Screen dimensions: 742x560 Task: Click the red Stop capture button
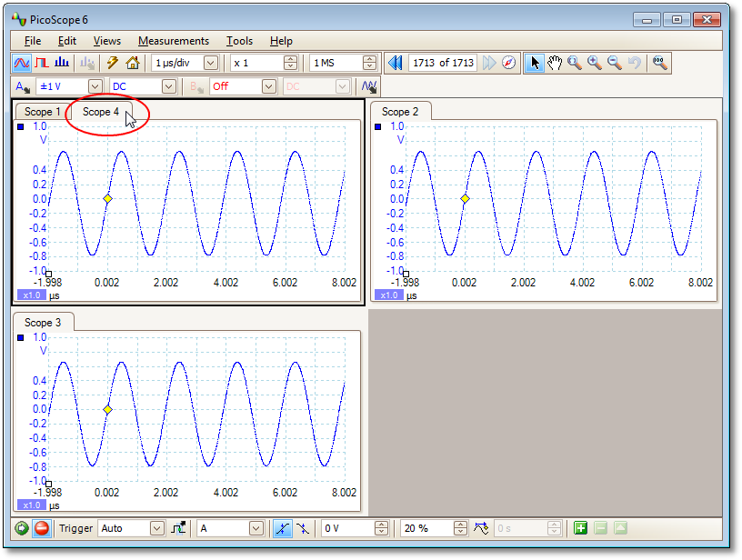(42, 528)
